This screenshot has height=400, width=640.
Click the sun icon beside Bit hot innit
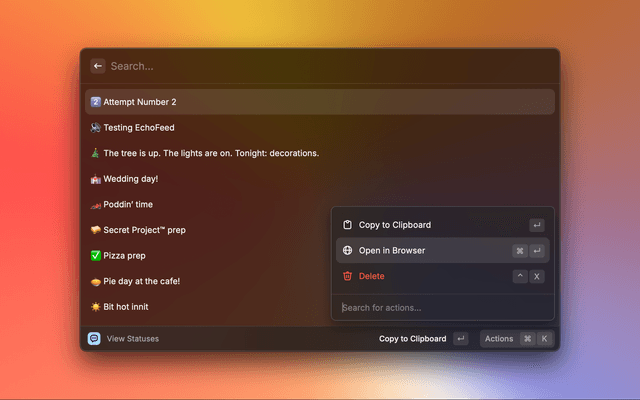tap(95, 307)
